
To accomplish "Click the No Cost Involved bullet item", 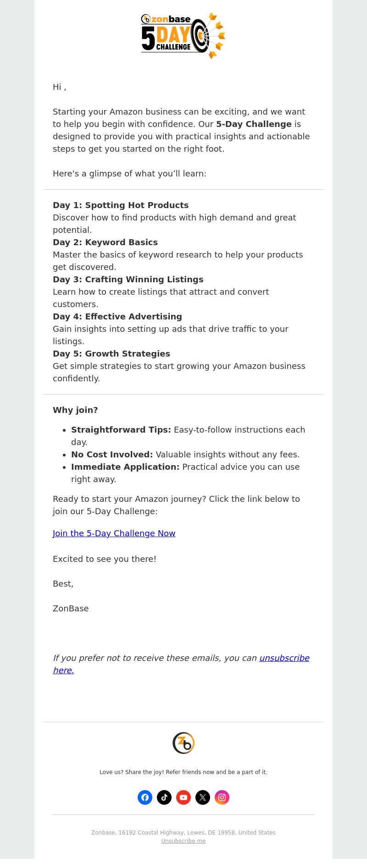I will 185,455.
